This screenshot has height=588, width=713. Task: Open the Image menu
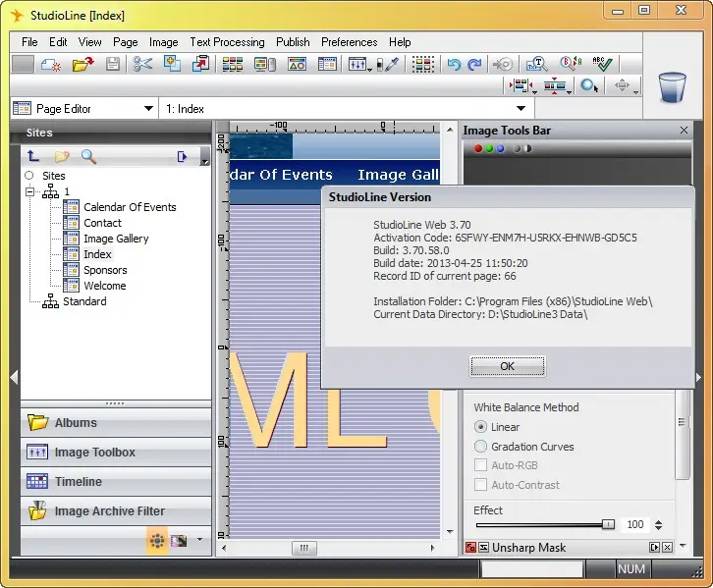coord(164,42)
